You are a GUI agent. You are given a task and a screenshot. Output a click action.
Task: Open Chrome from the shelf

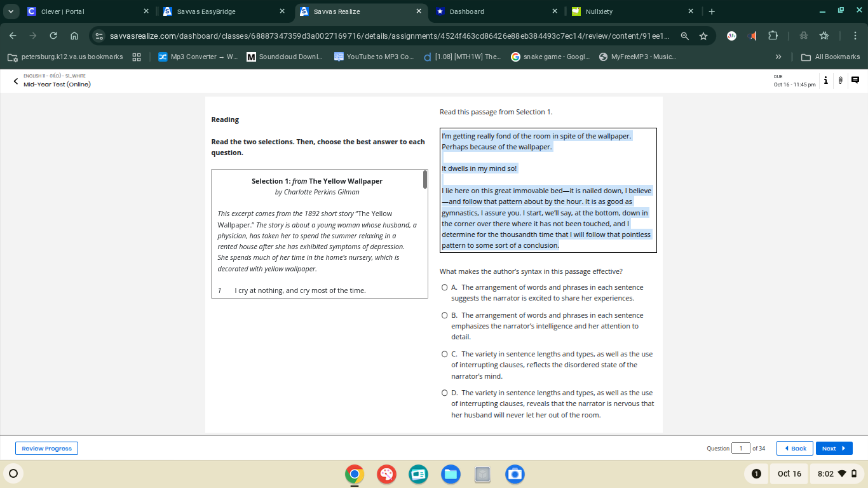(354, 474)
